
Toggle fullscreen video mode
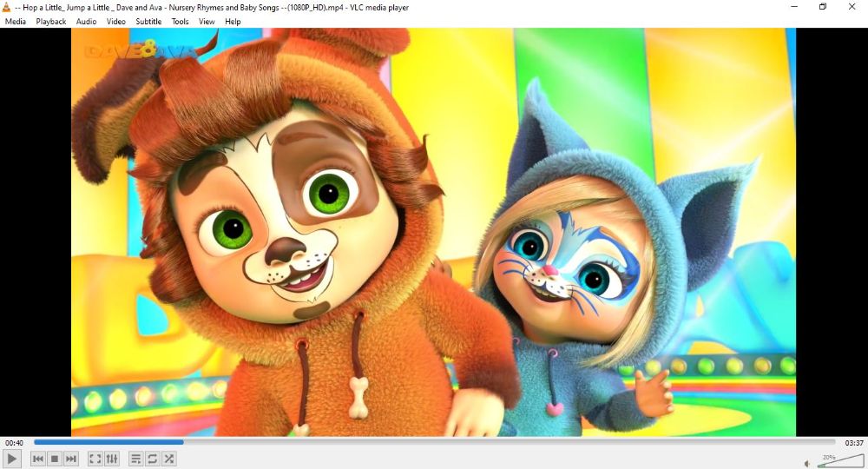95,459
